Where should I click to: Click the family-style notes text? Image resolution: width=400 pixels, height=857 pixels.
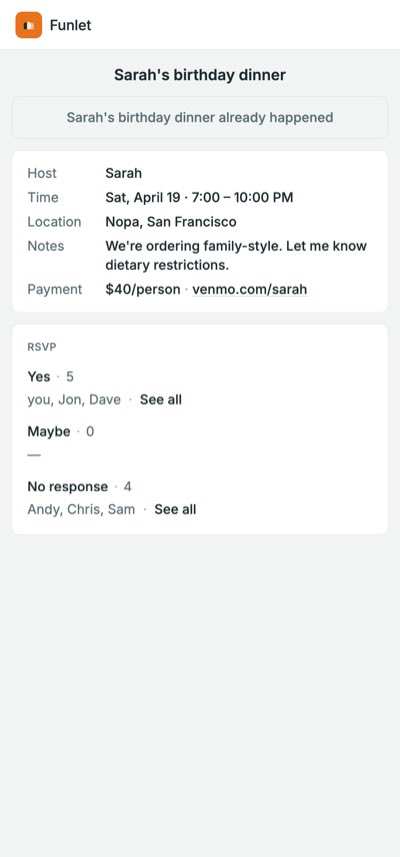(x=236, y=255)
